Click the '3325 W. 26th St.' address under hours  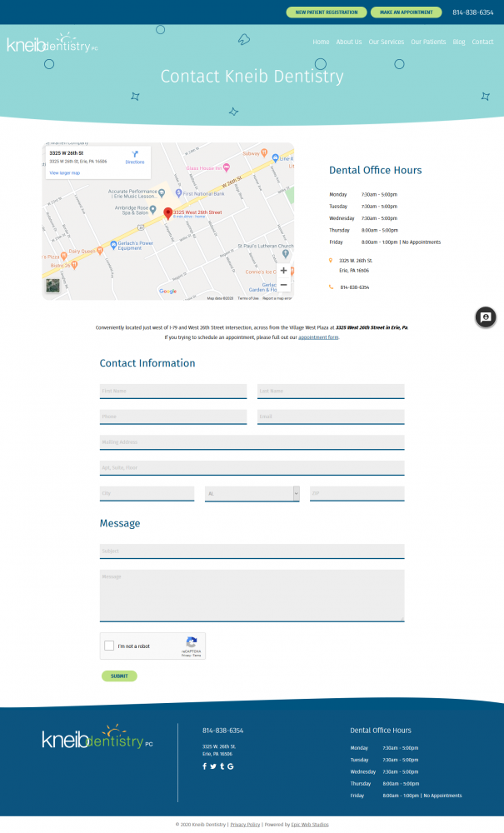[x=356, y=261]
